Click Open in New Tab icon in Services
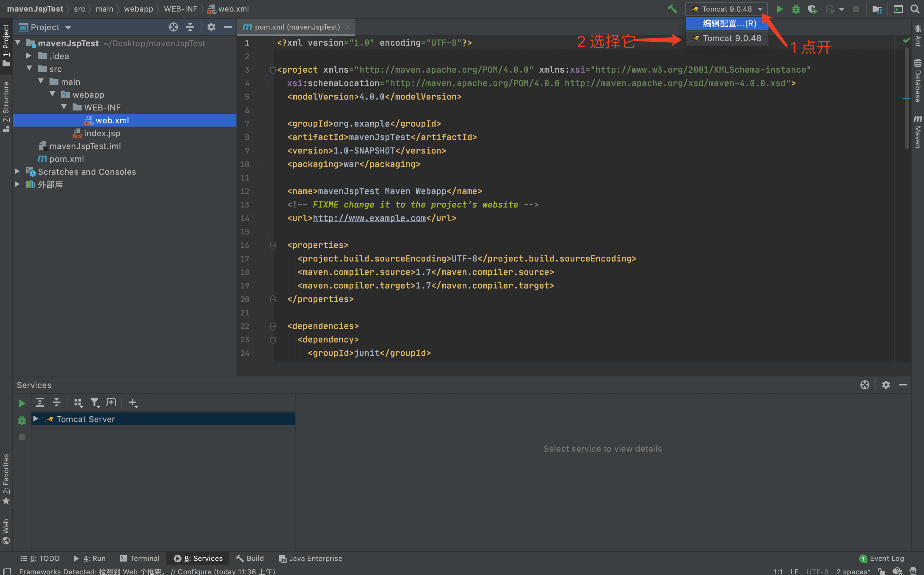 pos(111,402)
